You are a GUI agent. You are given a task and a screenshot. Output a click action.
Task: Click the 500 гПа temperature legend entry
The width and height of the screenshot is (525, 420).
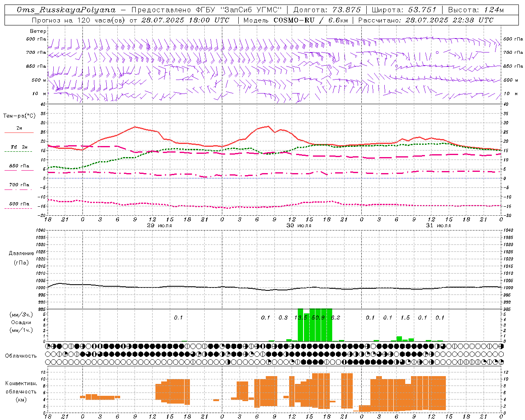coord(19,203)
